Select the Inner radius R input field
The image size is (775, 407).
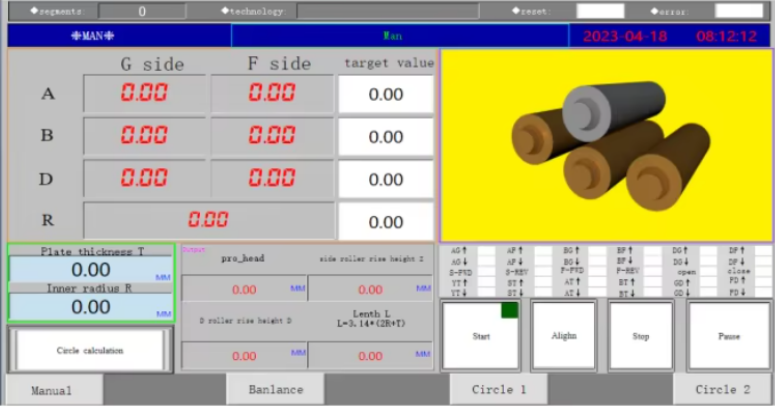point(90,307)
